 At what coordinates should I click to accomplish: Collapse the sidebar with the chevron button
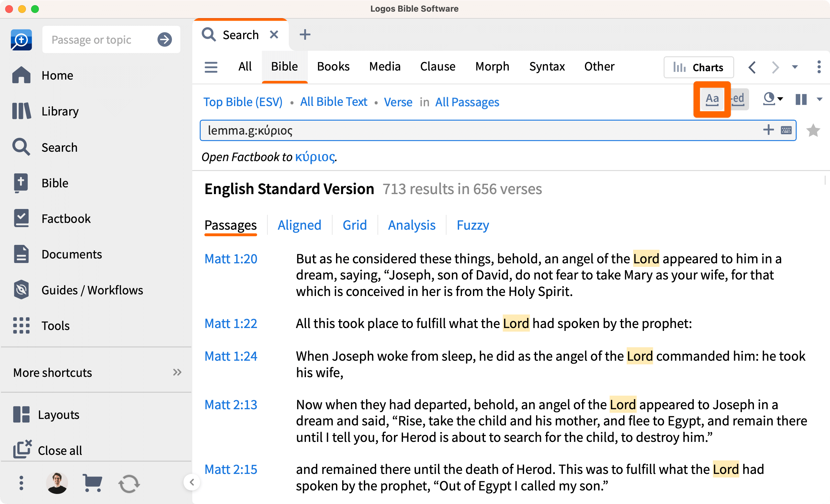point(192,482)
